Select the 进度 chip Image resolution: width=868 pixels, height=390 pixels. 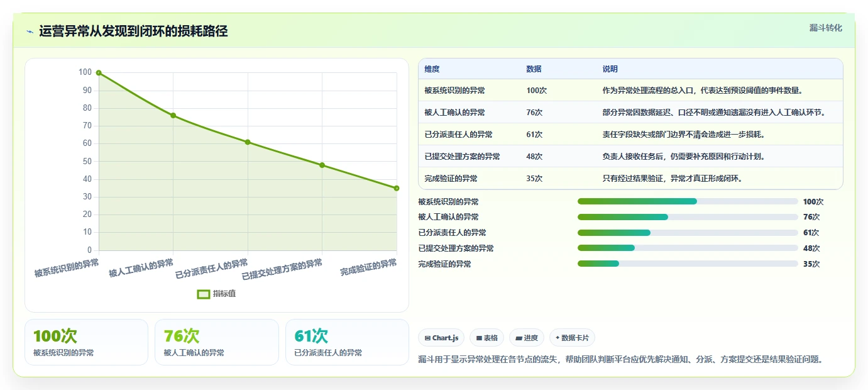[527, 338]
